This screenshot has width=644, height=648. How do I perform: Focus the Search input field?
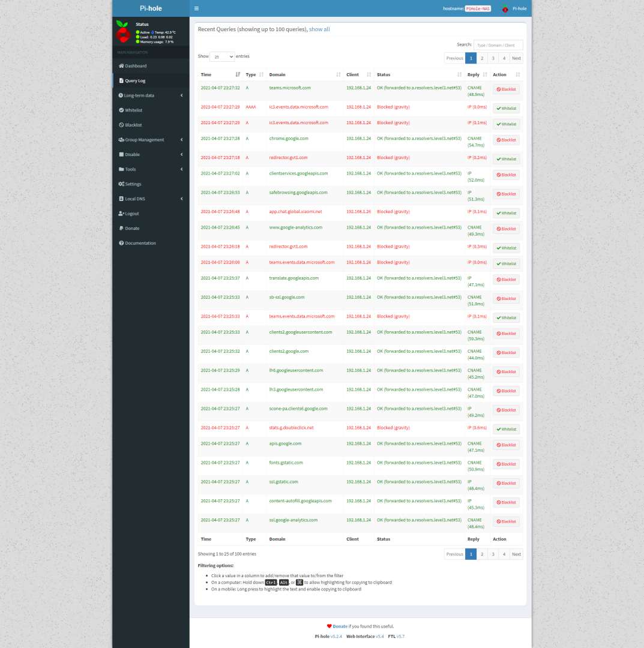498,45
